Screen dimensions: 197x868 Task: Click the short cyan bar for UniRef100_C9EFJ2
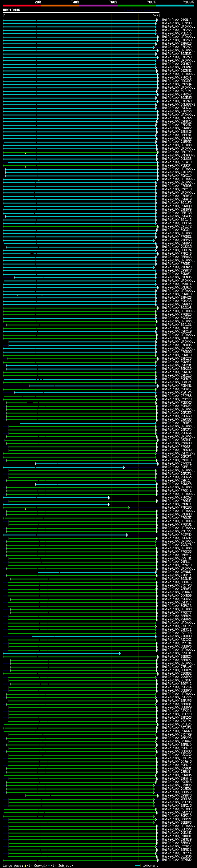coord(64,467)
